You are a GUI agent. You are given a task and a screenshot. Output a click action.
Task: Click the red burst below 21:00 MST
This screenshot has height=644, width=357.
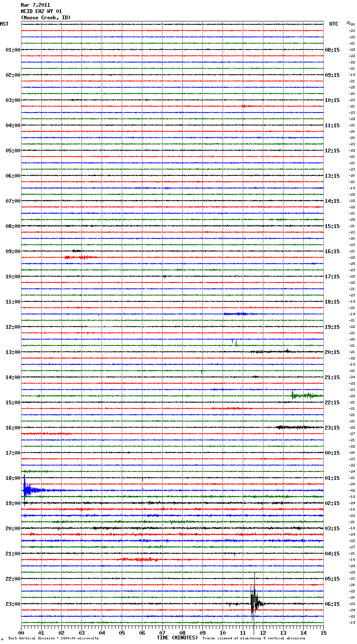pyautogui.click(x=141, y=559)
